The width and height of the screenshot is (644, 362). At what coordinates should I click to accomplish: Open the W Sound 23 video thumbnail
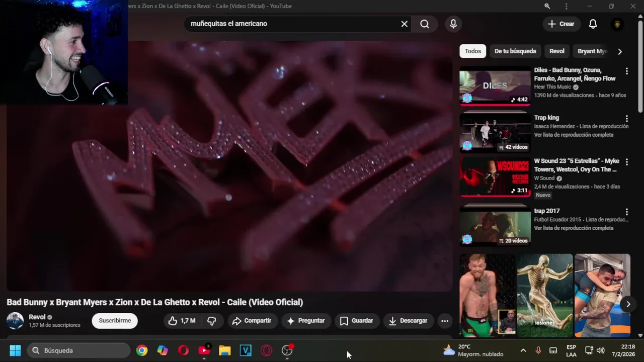click(x=495, y=177)
